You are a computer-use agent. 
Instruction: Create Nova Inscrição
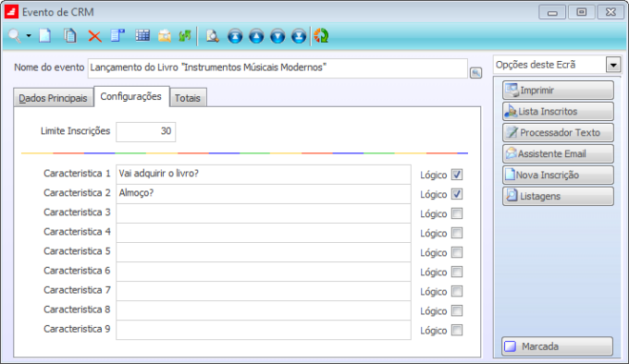558,175
